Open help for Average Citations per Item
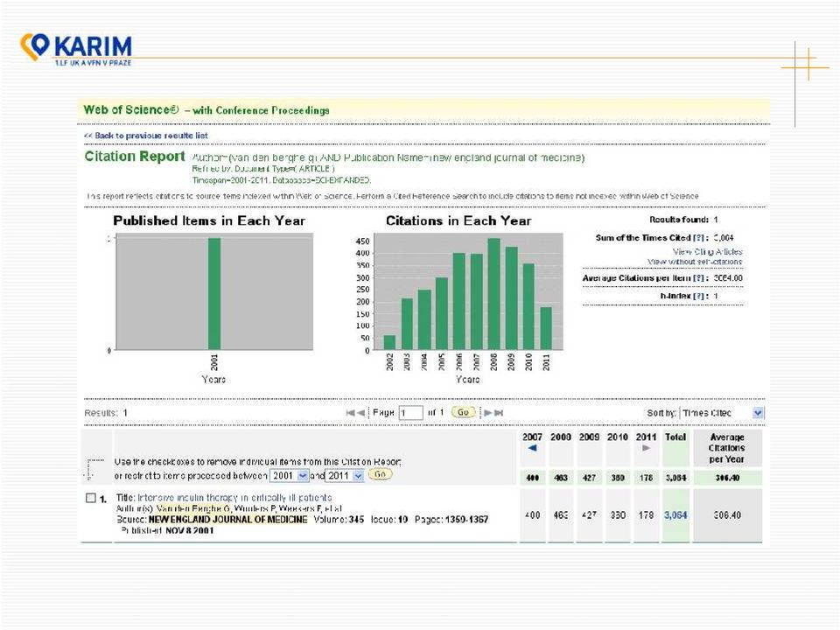 698,278
